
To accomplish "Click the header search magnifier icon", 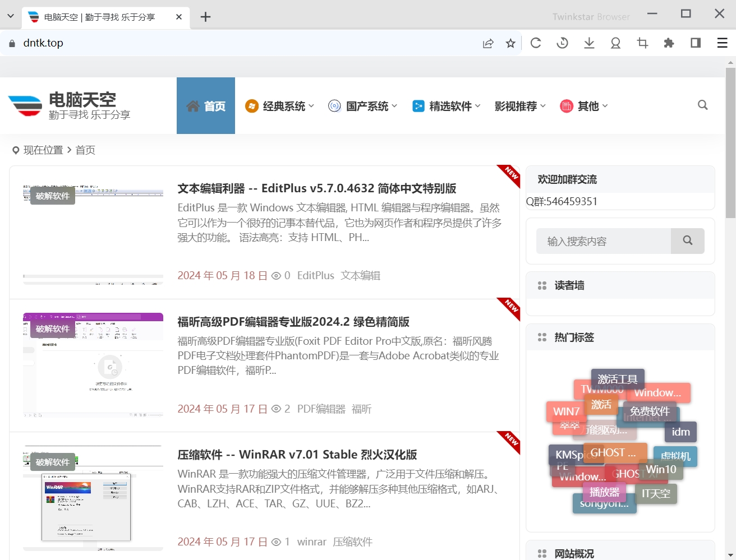I will tap(702, 105).
